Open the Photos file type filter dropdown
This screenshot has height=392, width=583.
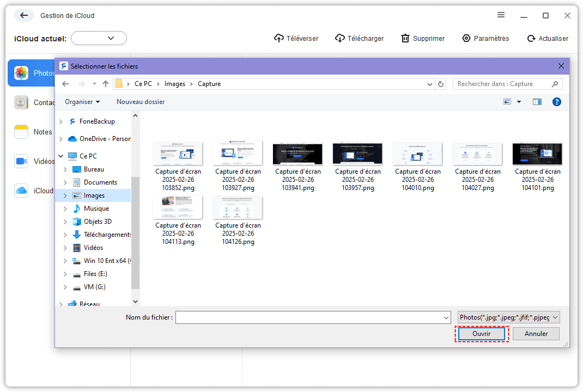click(508, 317)
